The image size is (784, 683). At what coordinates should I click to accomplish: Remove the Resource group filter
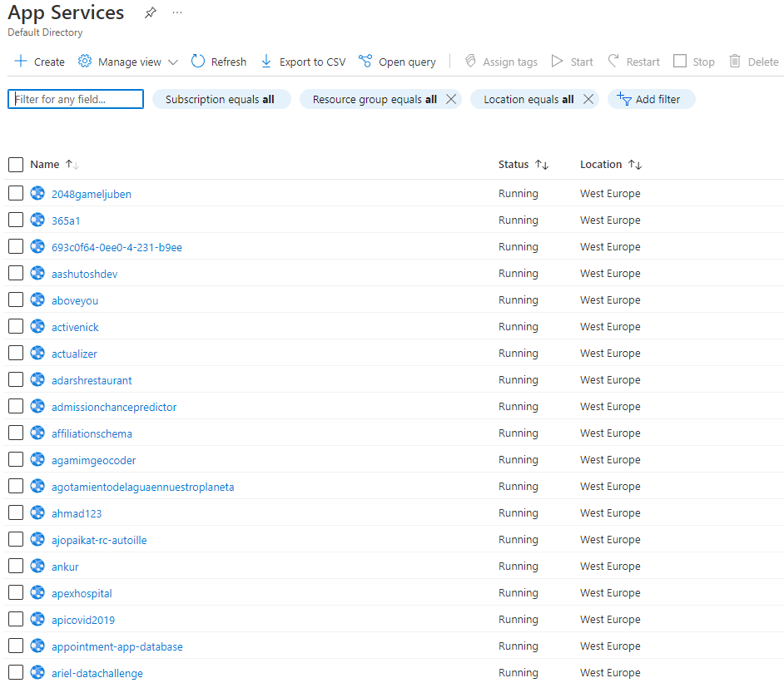[x=451, y=99]
